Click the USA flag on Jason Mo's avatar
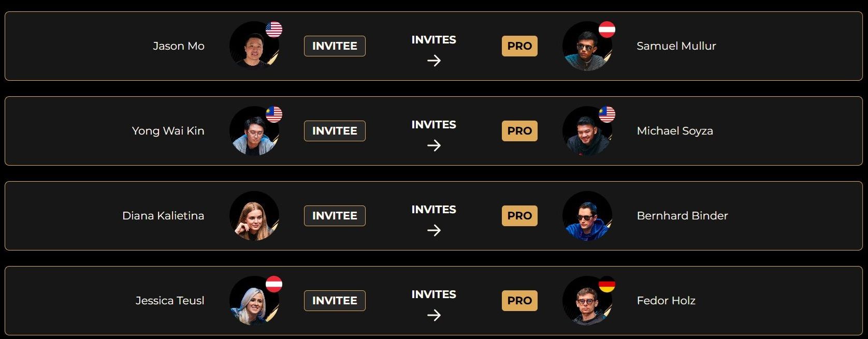The height and width of the screenshot is (339, 868). coord(274,30)
